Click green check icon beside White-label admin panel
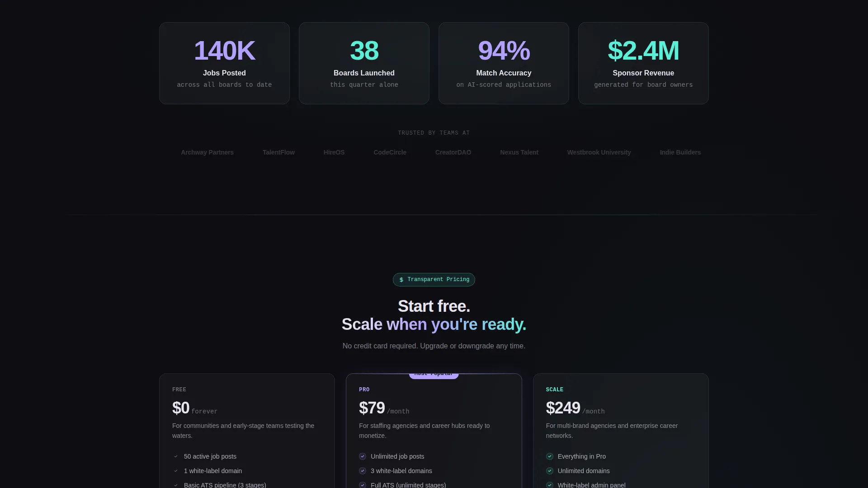868x488 pixels. pos(550,485)
